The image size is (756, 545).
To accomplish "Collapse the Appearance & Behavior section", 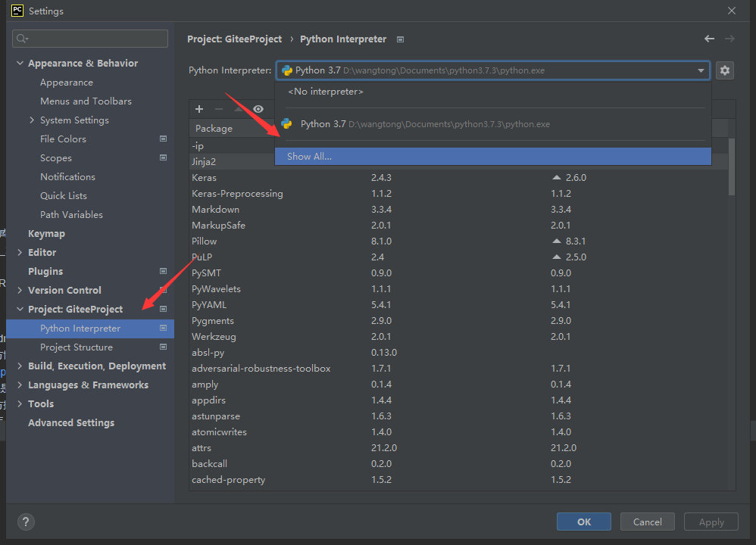I will click(20, 63).
